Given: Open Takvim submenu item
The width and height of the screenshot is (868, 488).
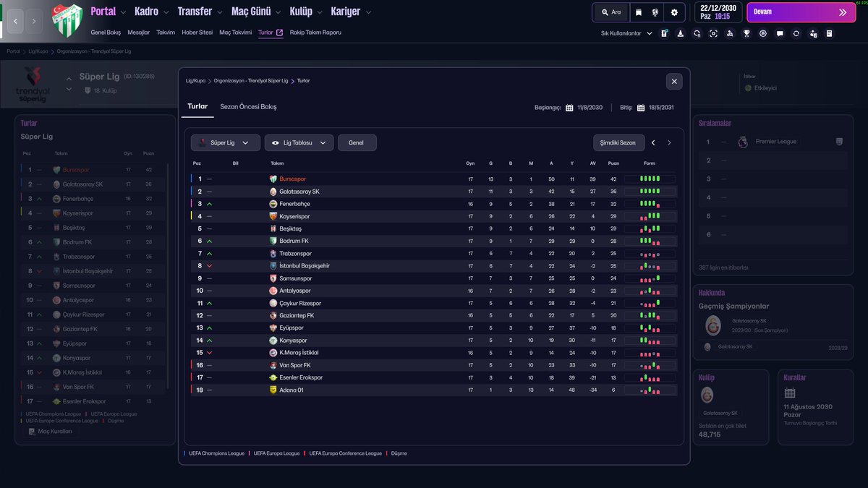Looking at the screenshot, I should [166, 33].
